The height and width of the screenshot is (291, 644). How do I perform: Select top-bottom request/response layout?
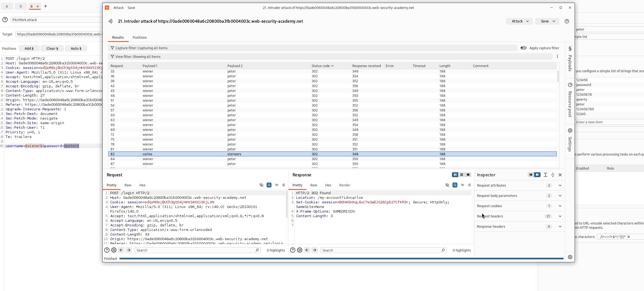tap(462, 175)
